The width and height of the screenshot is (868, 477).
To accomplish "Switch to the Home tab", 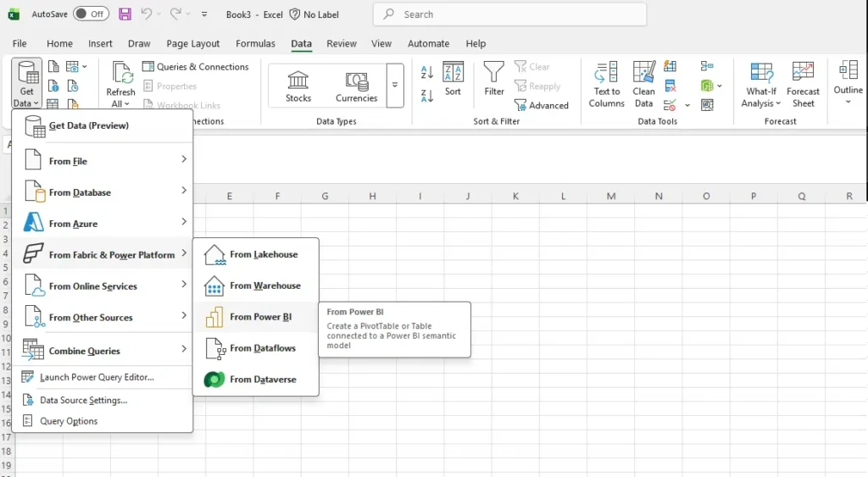I will point(59,43).
